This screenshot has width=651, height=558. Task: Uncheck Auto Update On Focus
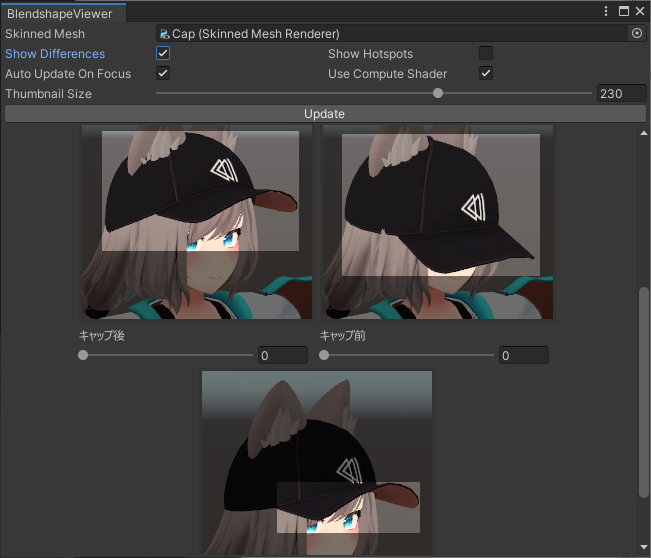[163, 73]
